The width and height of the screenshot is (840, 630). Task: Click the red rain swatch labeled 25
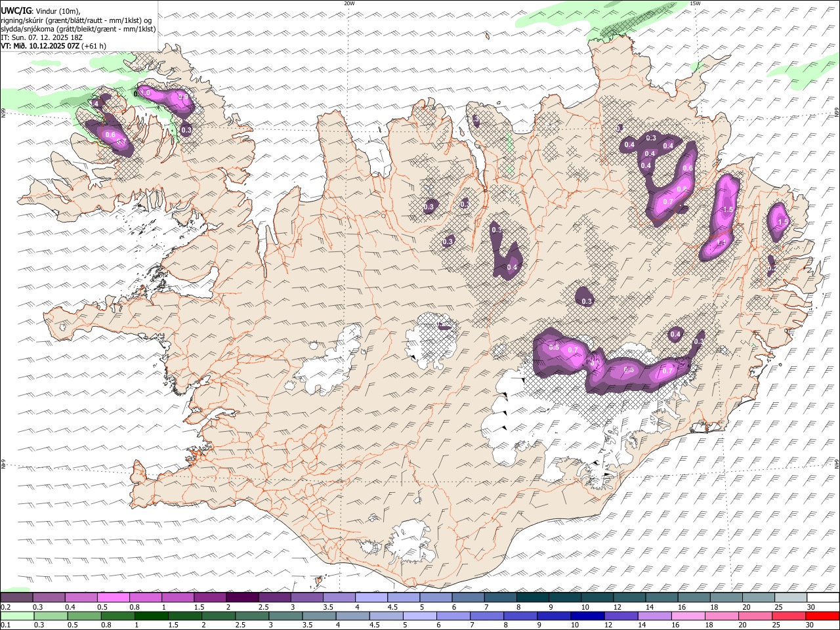coord(789,616)
